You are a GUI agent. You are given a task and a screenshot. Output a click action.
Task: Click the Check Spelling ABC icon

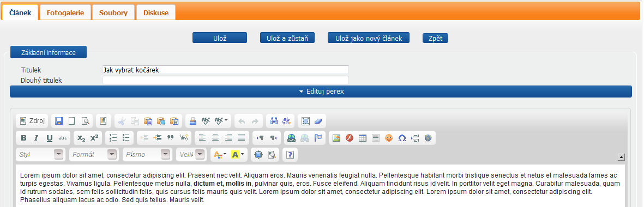point(206,121)
